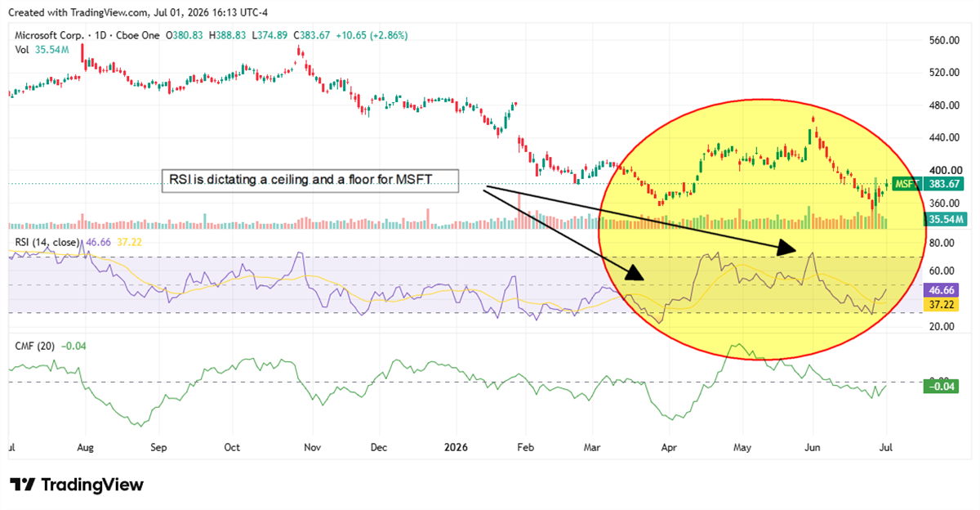
Task: Click the 35.54M volume axis label
Action: (x=945, y=219)
